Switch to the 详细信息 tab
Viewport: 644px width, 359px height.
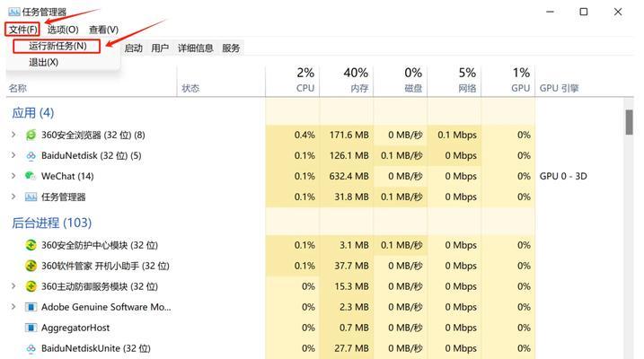coord(196,48)
